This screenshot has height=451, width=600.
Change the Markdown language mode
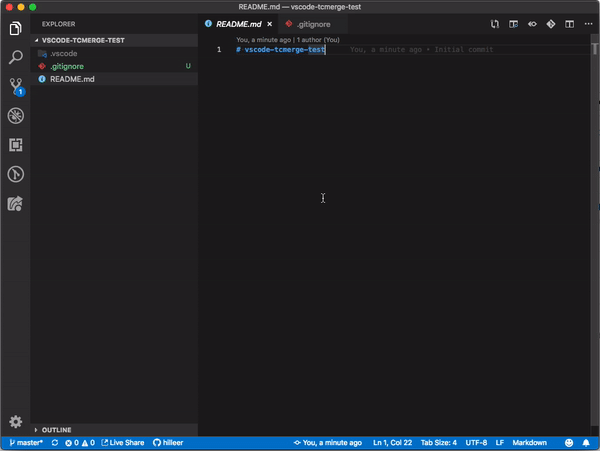click(529, 443)
